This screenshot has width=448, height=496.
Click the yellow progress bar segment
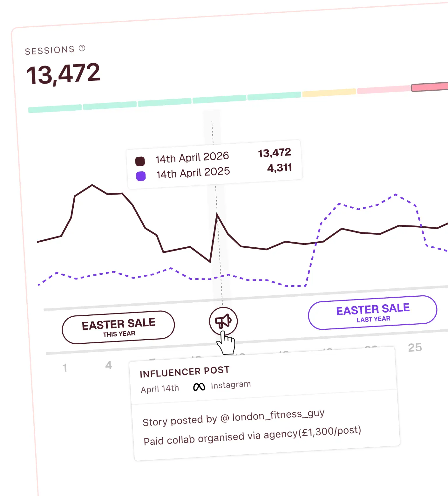pos(329,93)
